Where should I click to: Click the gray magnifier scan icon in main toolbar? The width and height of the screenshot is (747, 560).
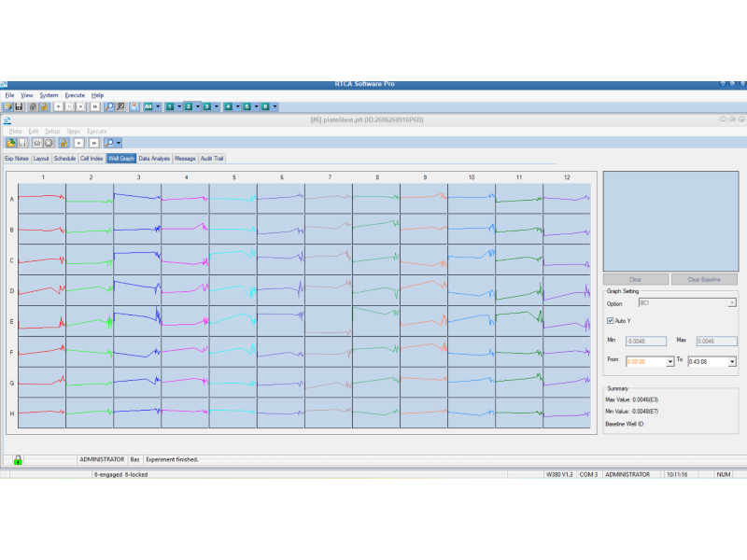coord(120,106)
